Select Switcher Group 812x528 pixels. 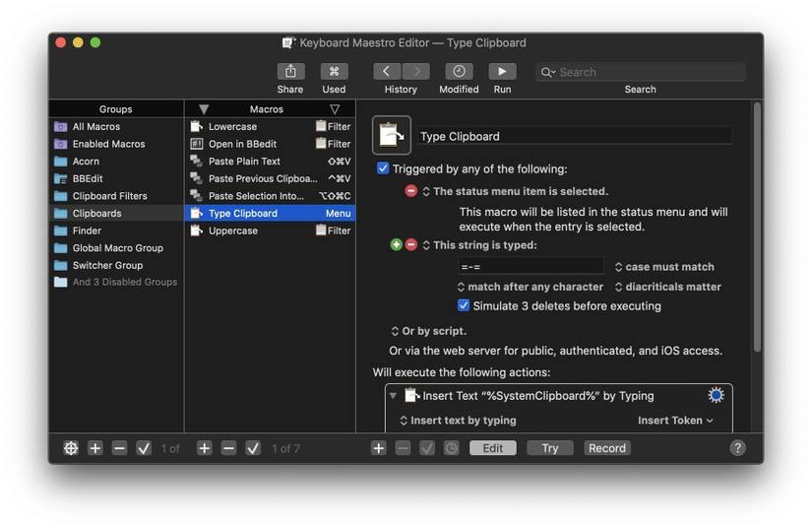(x=116, y=265)
